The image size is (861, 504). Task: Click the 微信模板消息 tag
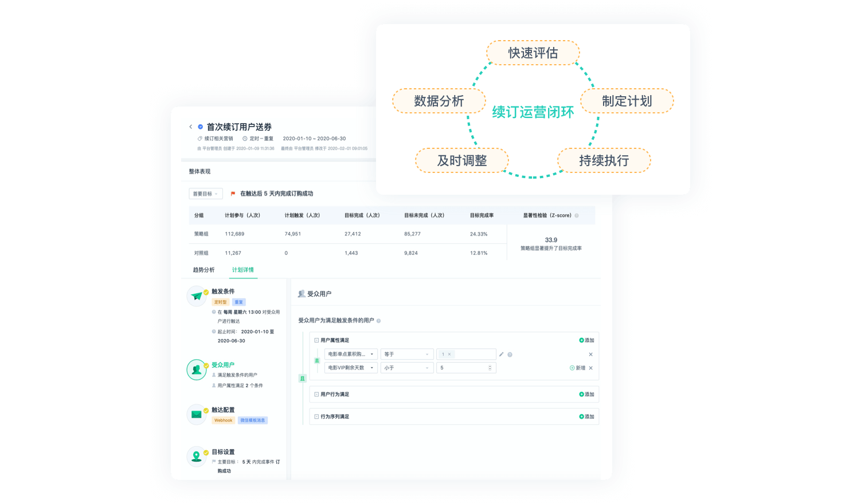pos(253,420)
